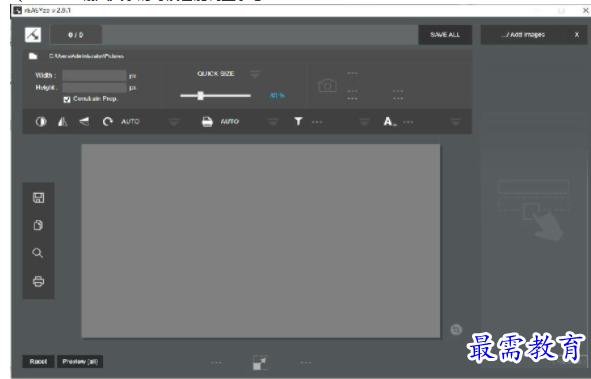Click the resize compare icon at bottom center
Viewport: 591px width, 379px height.
click(x=260, y=362)
